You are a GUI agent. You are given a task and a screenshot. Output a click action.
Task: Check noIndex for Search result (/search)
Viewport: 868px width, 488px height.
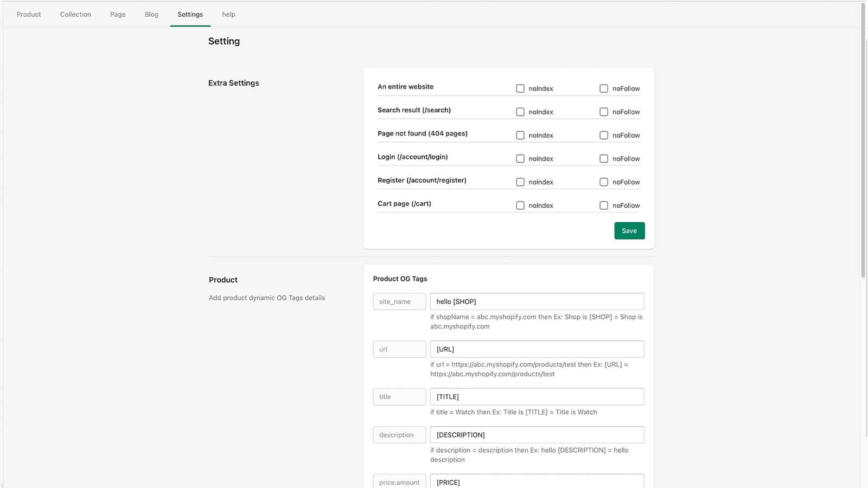520,112
